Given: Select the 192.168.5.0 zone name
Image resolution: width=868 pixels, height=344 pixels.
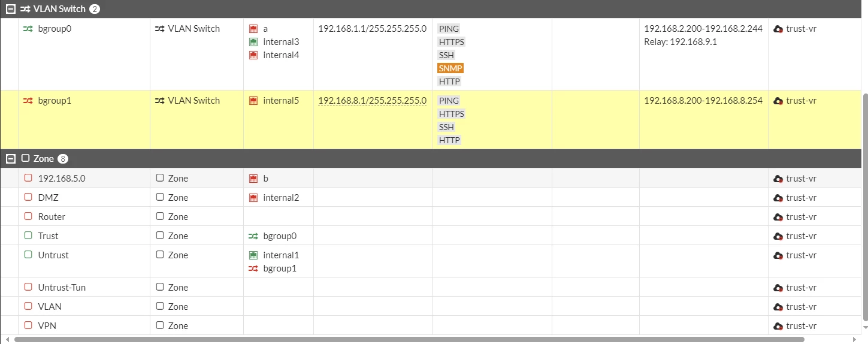Looking at the screenshot, I should pos(62,179).
